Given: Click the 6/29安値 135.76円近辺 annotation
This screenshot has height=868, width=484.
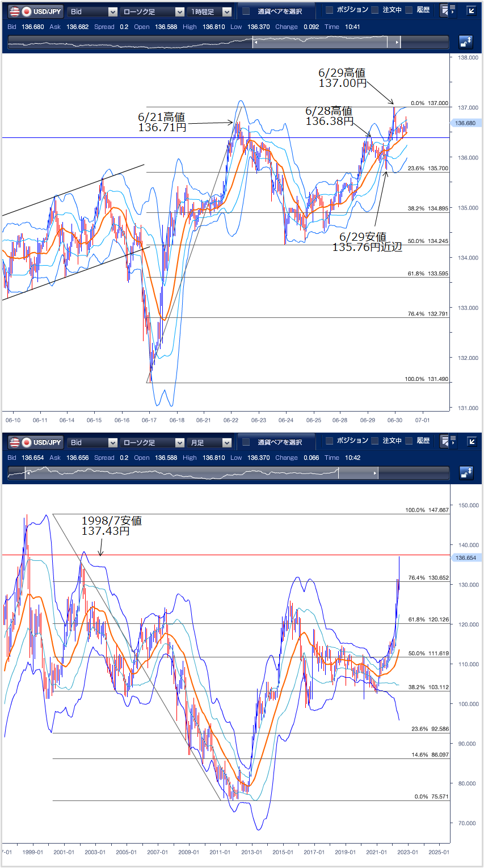Looking at the screenshot, I should (x=367, y=242).
